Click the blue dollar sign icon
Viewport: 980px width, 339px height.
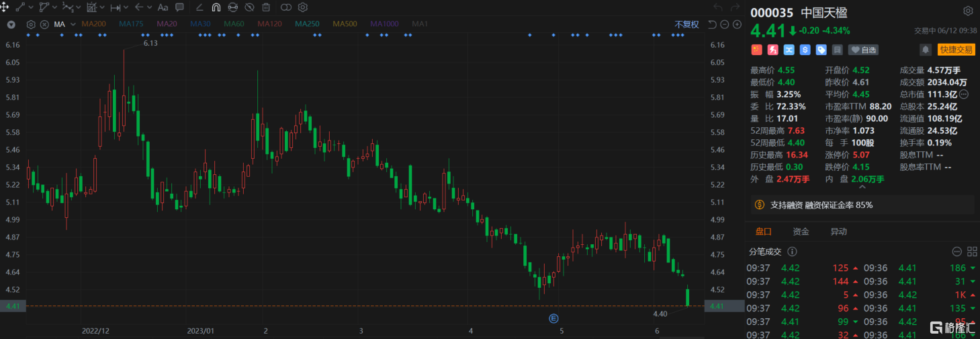click(x=805, y=50)
